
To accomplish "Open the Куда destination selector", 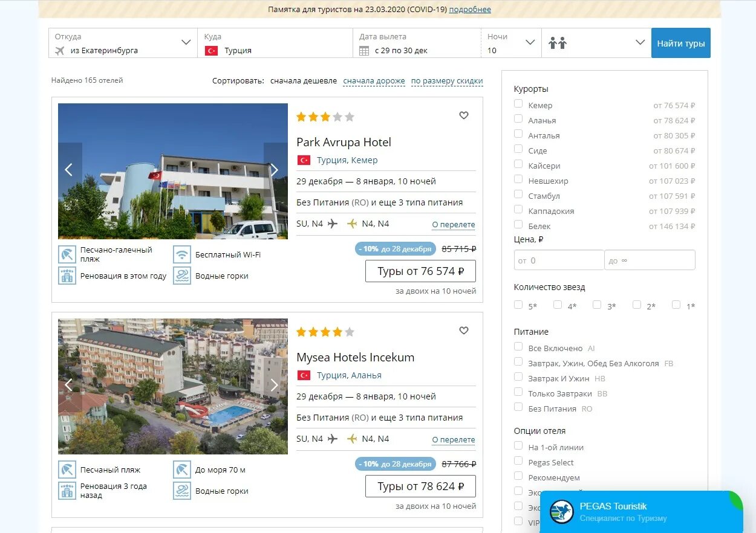I will (x=275, y=43).
